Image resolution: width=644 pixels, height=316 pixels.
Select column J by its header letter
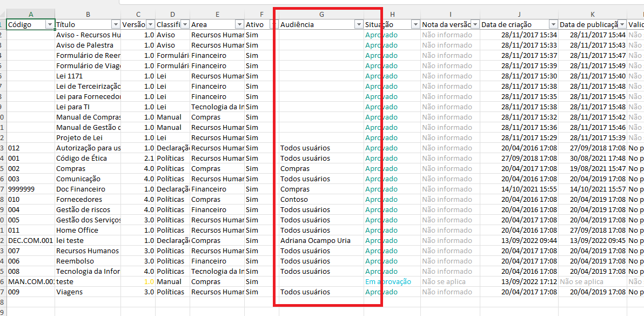pos(519,15)
